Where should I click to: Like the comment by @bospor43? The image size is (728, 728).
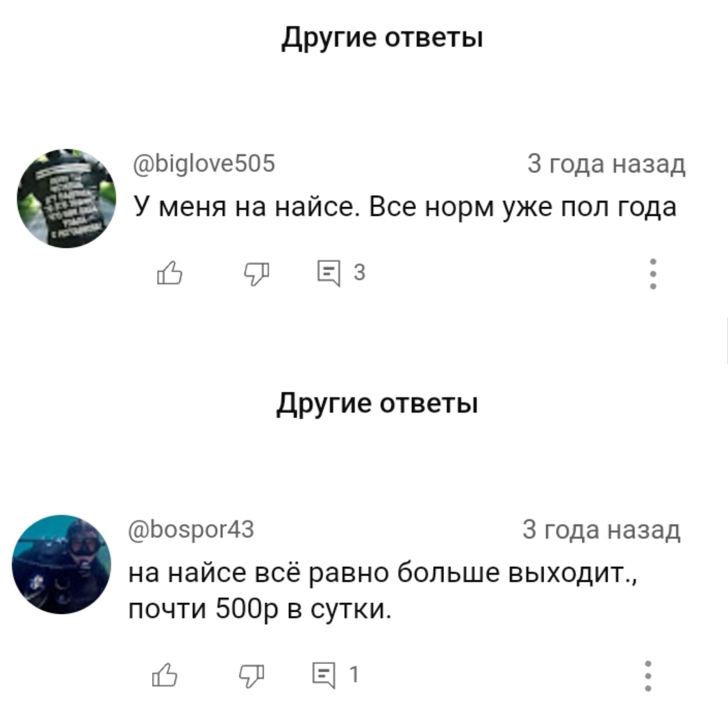pos(164,674)
